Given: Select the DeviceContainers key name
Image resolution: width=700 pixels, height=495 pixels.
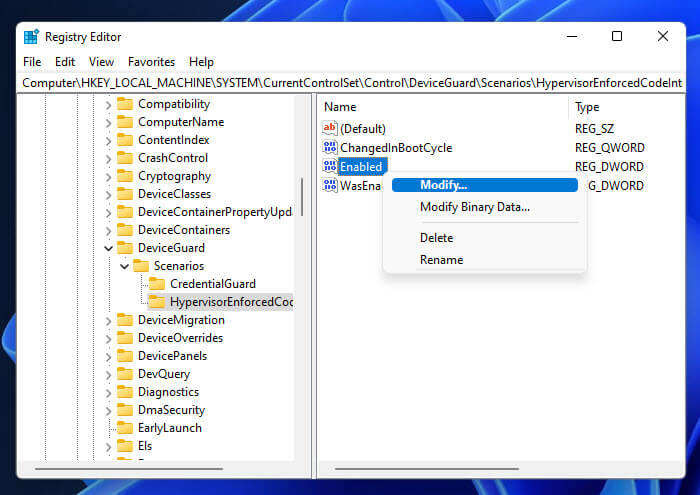Looking at the screenshot, I should tap(184, 230).
